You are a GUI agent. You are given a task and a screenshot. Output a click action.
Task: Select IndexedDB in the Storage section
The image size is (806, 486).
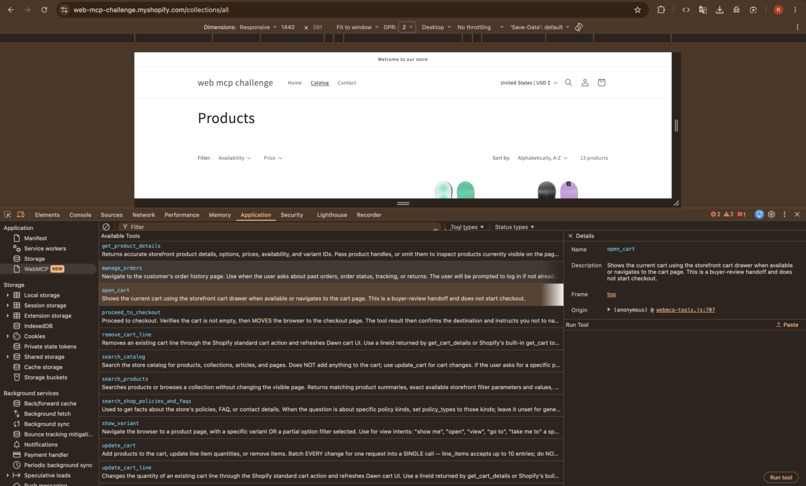coord(38,326)
